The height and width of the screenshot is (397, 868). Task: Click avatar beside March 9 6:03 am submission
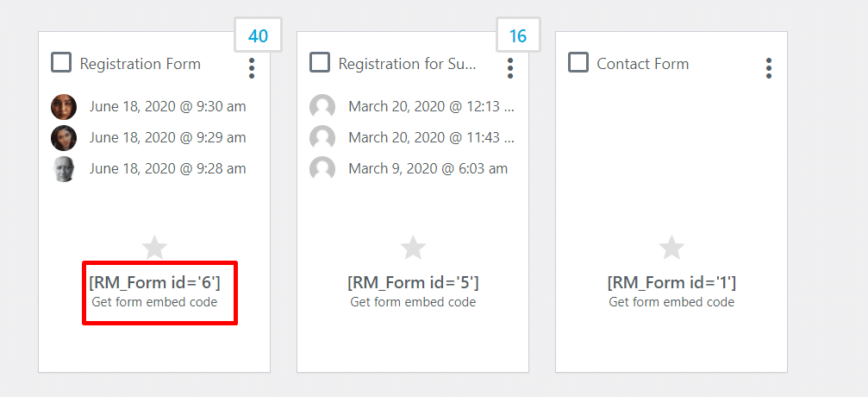[x=322, y=169]
